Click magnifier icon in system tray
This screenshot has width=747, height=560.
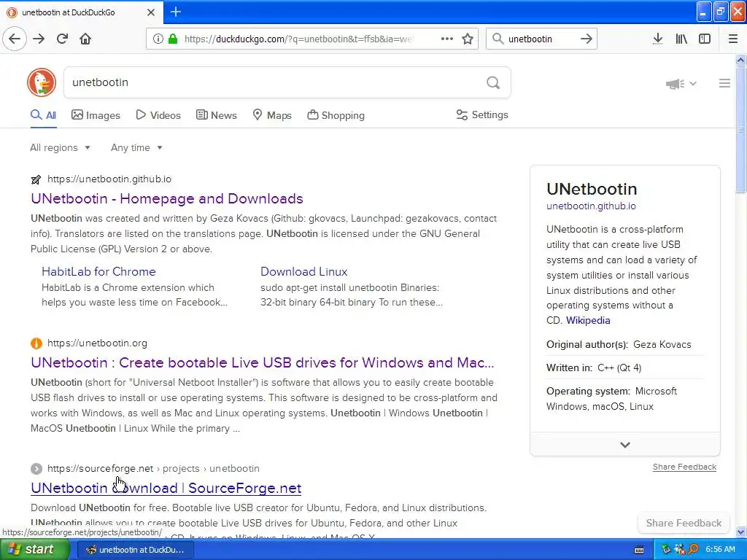(x=694, y=550)
